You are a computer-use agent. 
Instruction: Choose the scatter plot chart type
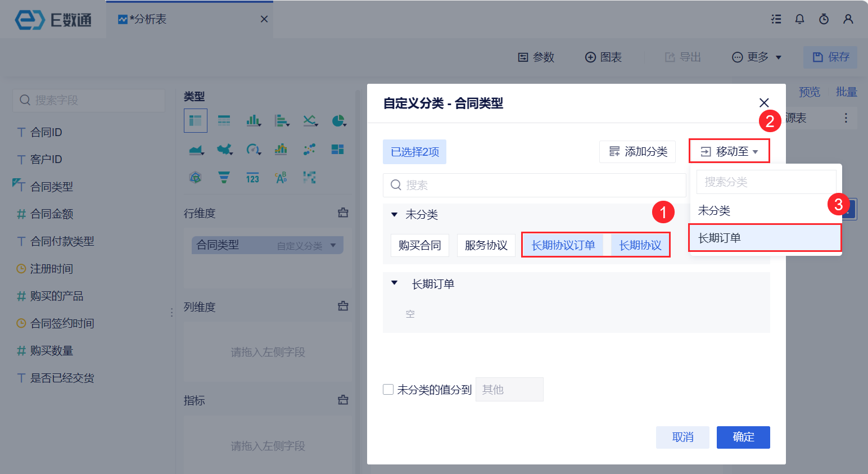(x=309, y=149)
